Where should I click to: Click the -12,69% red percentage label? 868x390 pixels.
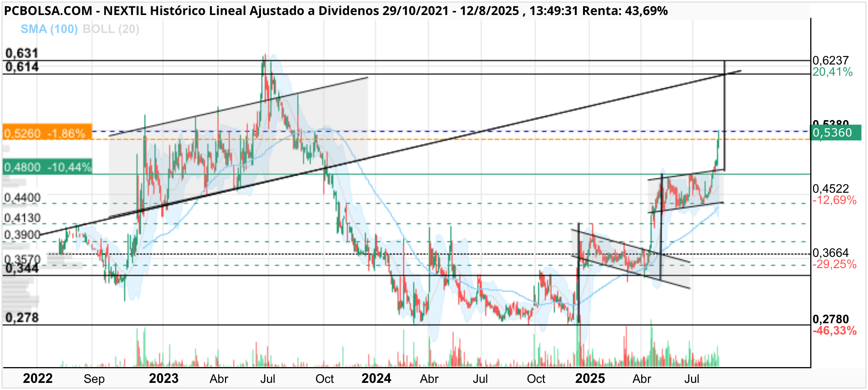pos(834,200)
